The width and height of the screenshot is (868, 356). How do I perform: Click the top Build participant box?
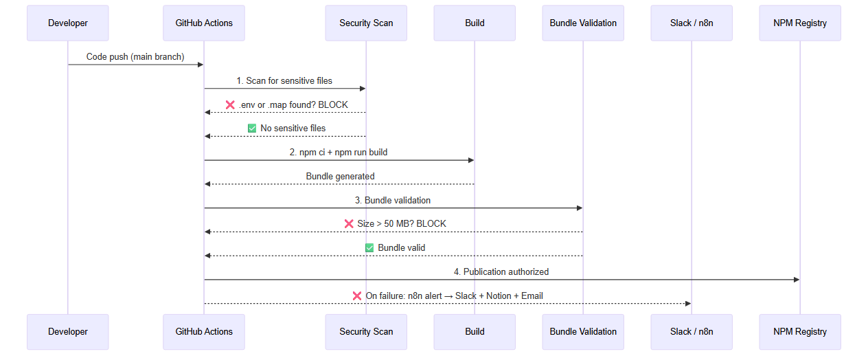475,23
